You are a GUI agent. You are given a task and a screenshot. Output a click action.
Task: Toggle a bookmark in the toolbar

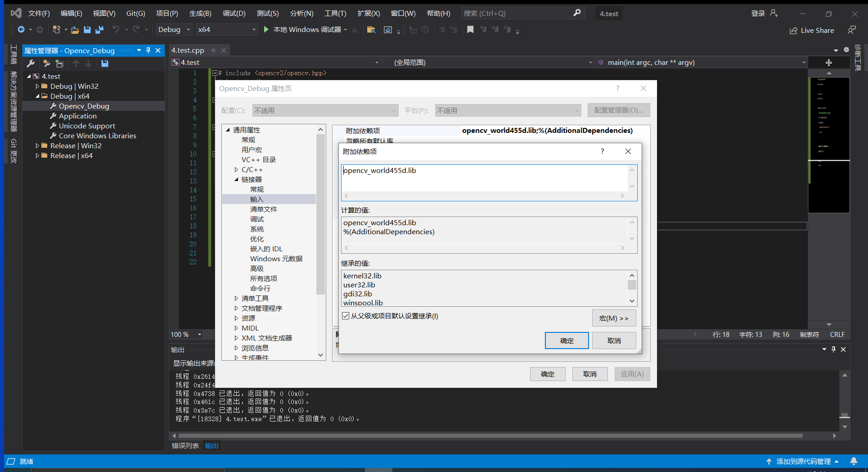click(470, 29)
